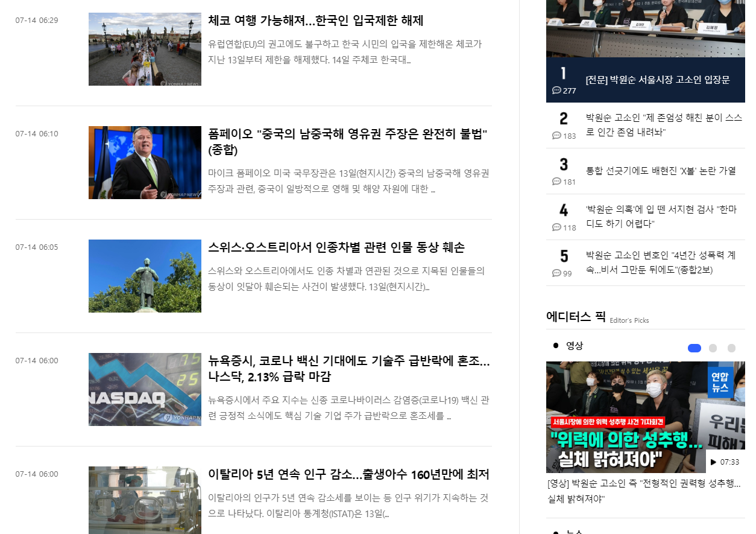The width and height of the screenshot is (756, 534).
Task: Click the incubator photo thumbnail
Action: [x=145, y=500]
